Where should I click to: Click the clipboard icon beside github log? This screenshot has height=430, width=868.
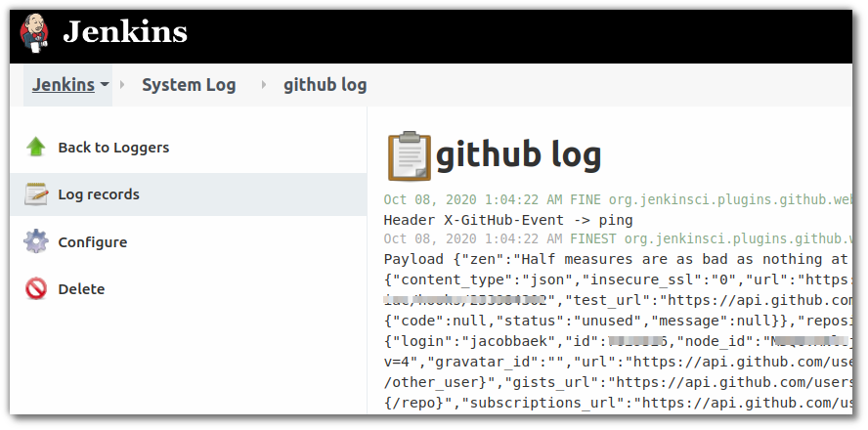click(x=410, y=156)
